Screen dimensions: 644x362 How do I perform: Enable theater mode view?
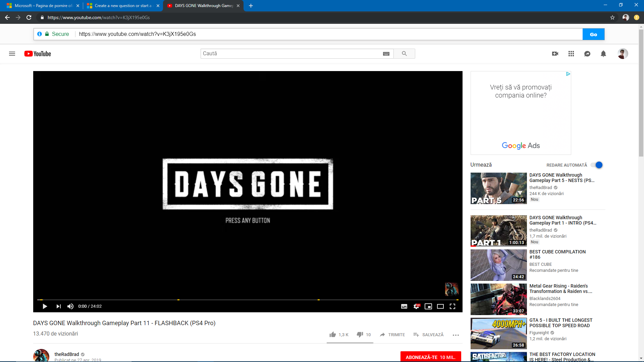coord(440,306)
